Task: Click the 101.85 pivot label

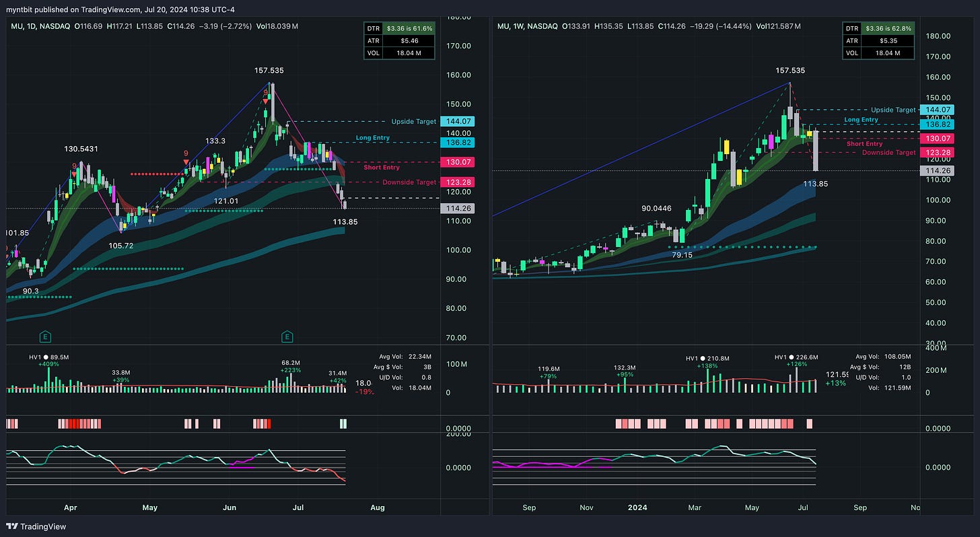Action: [x=17, y=233]
